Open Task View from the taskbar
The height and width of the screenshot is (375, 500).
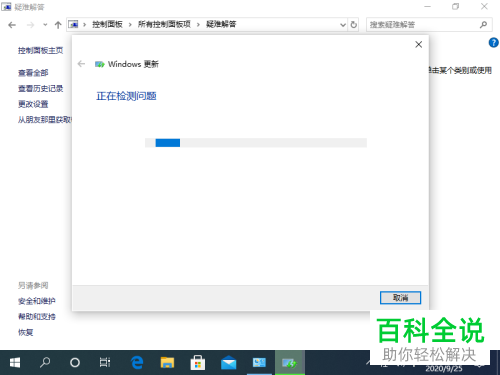[105, 363]
